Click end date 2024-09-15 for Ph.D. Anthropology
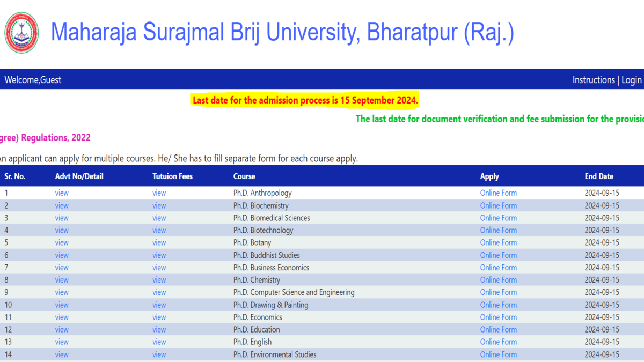644x362 pixels. tap(602, 193)
